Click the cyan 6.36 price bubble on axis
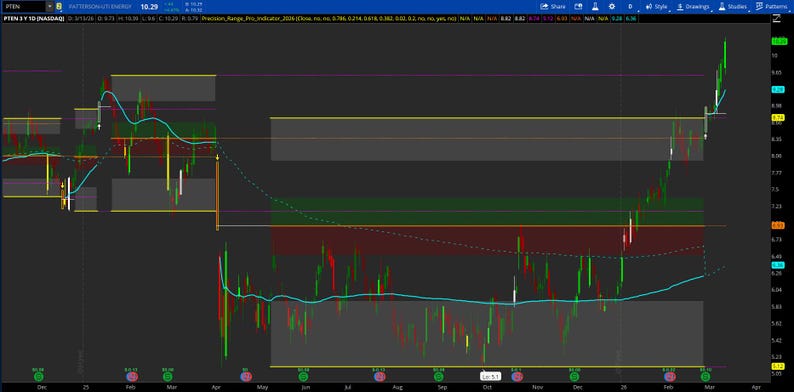The height and width of the screenshot is (392, 794). [x=778, y=265]
